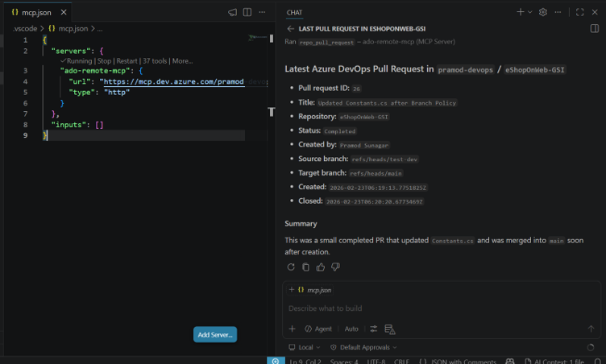This screenshot has height=364, width=606.
Task: Click attach plus icon in chat input toolbar
Action: pos(293,329)
